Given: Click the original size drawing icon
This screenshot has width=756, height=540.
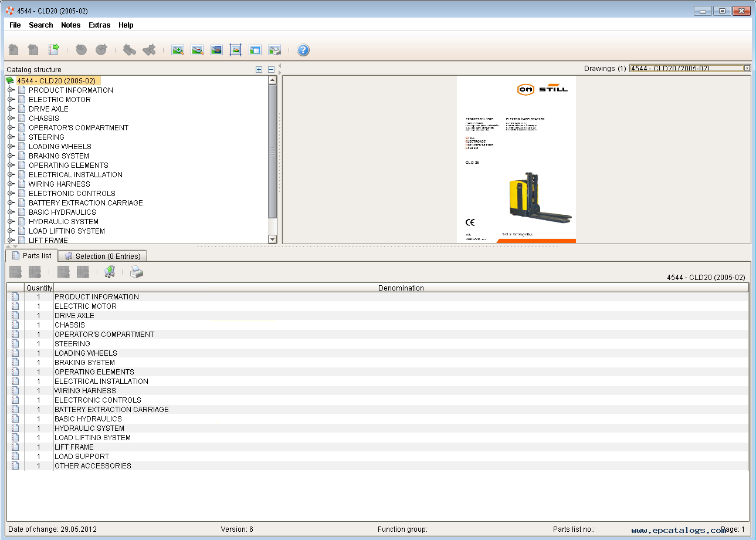Looking at the screenshot, I should coord(216,50).
